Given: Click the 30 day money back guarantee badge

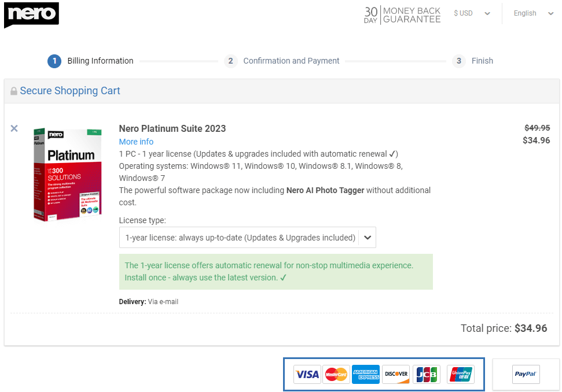Looking at the screenshot, I should (402, 15).
